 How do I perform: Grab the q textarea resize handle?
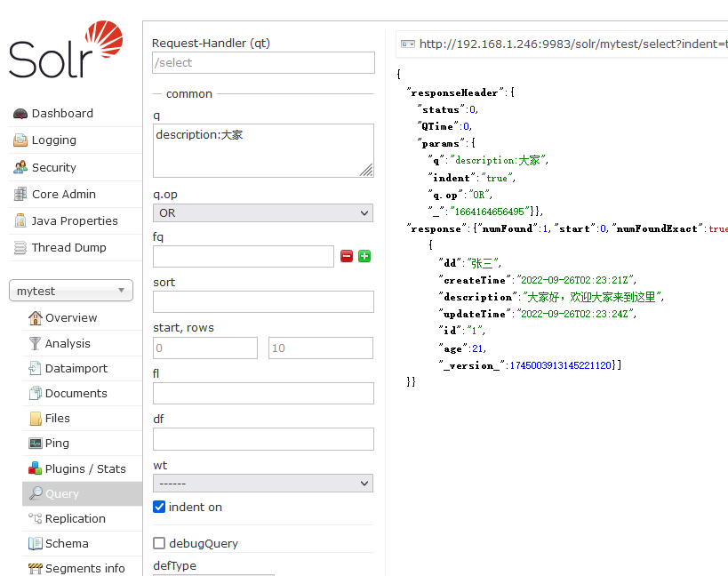pyautogui.click(x=367, y=171)
